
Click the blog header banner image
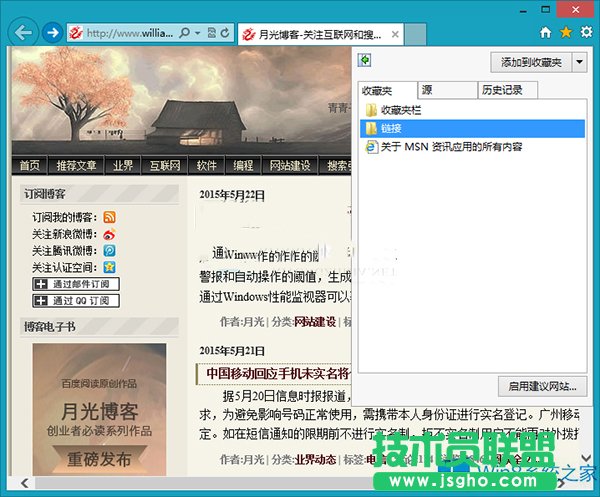(x=181, y=101)
